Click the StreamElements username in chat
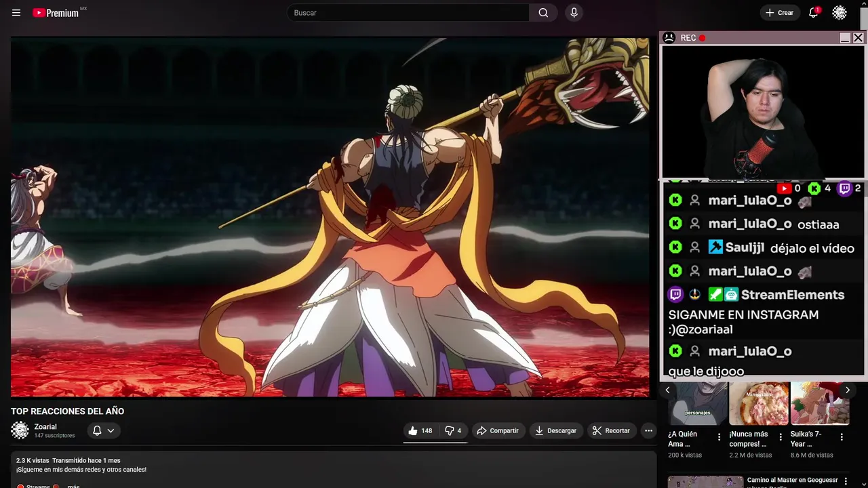This screenshot has width=868, height=488. (x=793, y=295)
